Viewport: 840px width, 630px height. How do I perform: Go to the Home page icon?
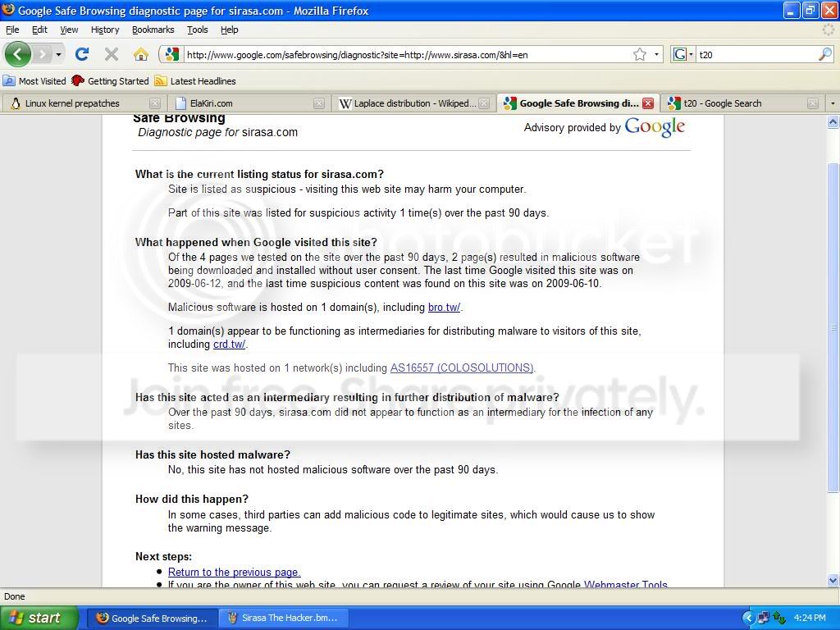[140, 54]
